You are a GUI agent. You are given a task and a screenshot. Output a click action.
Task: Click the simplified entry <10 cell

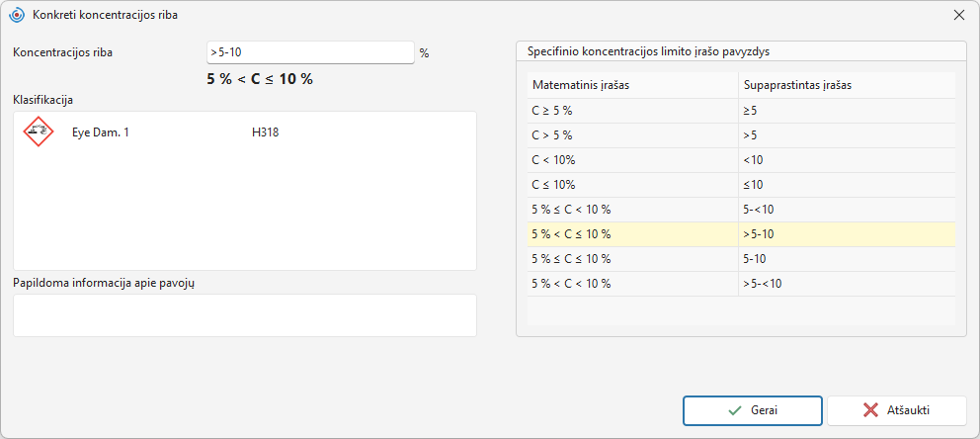coord(847,160)
